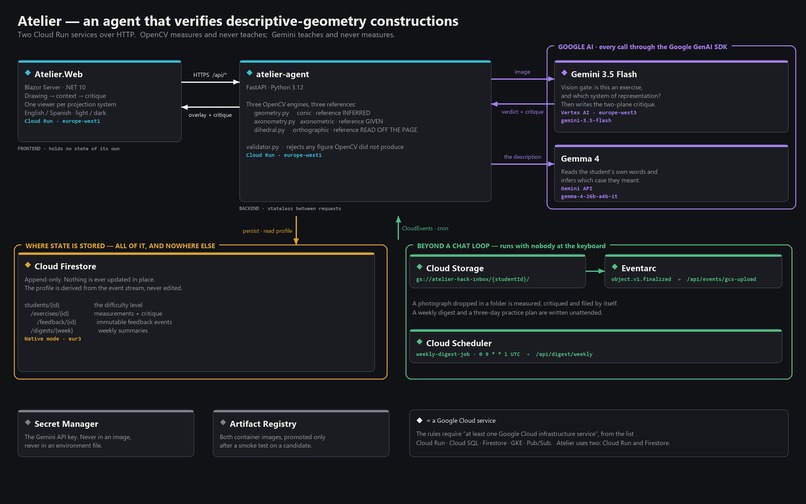Click the orange diamond beside Cloud Firestore

tap(28, 265)
